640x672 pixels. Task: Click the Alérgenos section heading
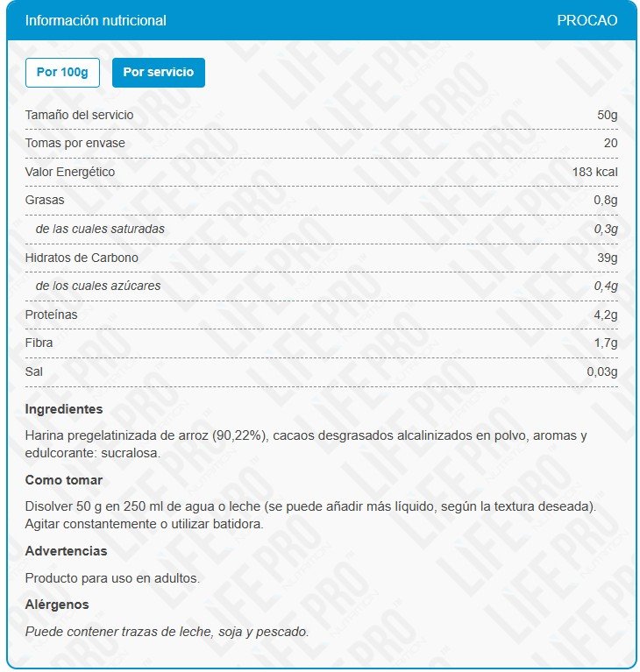pos(57,605)
